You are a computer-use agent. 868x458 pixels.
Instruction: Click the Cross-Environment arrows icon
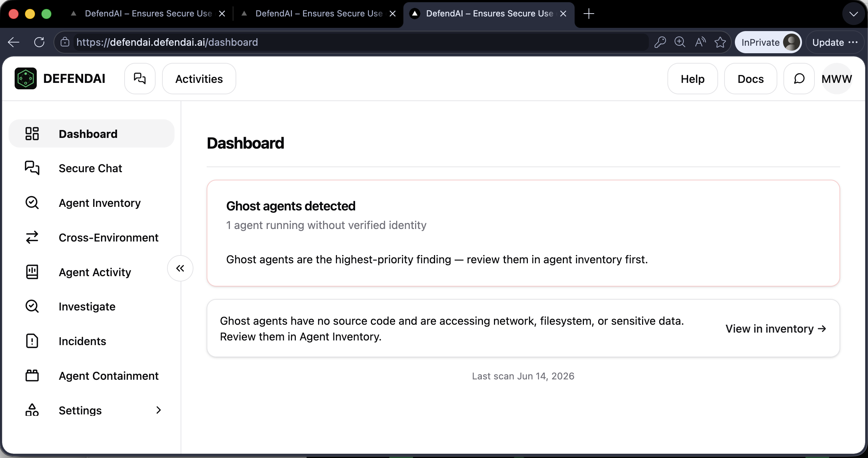pyautogui.click(x=32, y=237)
